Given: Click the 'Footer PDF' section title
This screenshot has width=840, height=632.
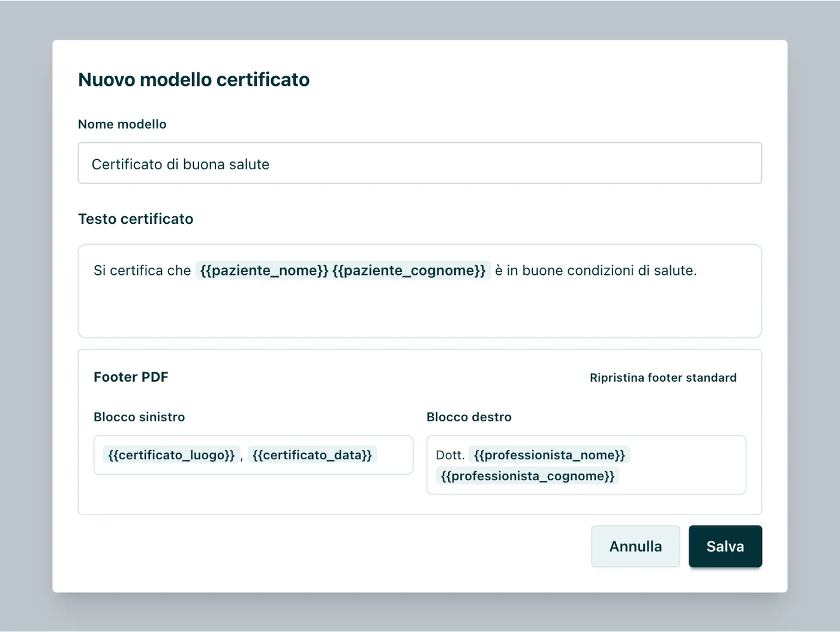Looking at the screenshot, I should [131, 377].
